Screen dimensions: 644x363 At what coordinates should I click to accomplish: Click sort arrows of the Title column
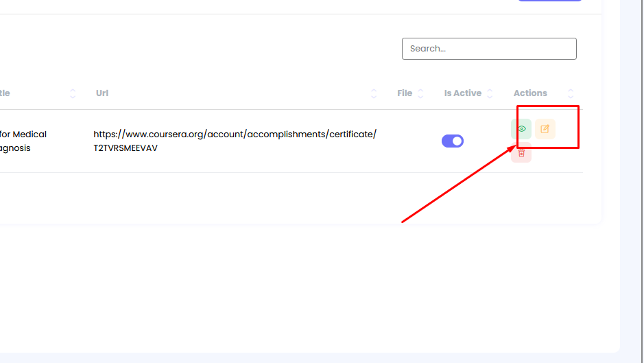click(x=73, y=93)
